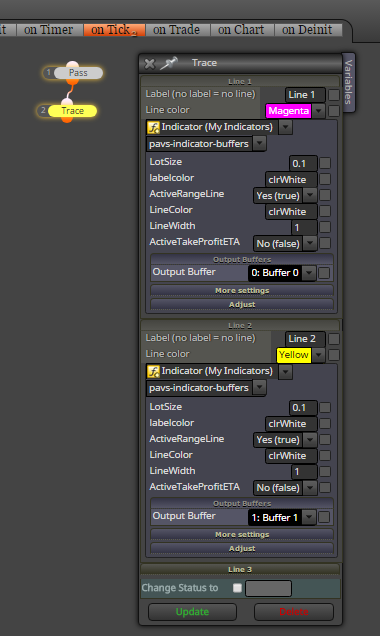380x636 pixels.
Task: Select the Pass block node
Action: (x=78, y=73)
